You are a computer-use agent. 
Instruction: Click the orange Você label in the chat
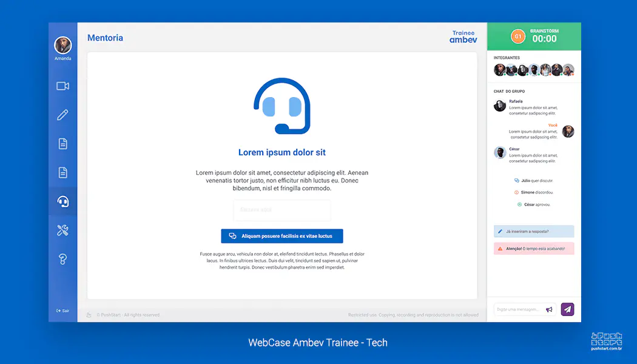(553, 125)
